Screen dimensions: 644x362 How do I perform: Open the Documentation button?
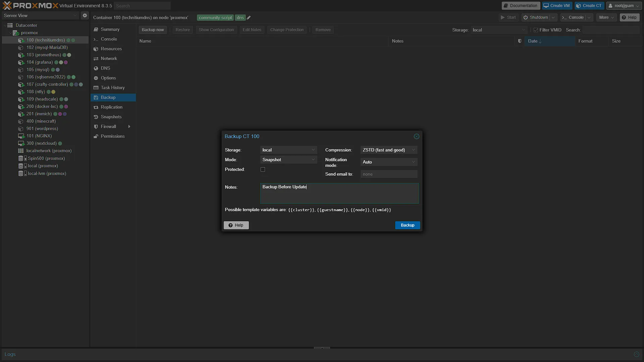[521, 6]
